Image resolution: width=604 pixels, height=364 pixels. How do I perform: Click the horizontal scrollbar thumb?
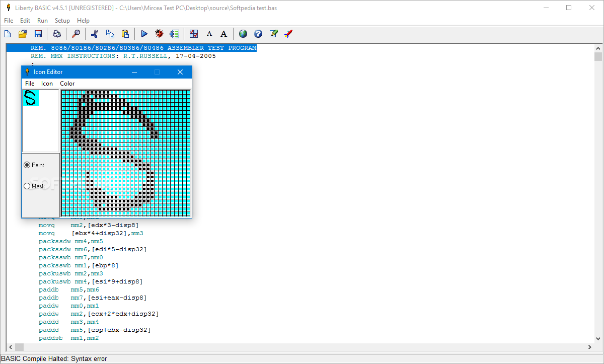point(19,347)
